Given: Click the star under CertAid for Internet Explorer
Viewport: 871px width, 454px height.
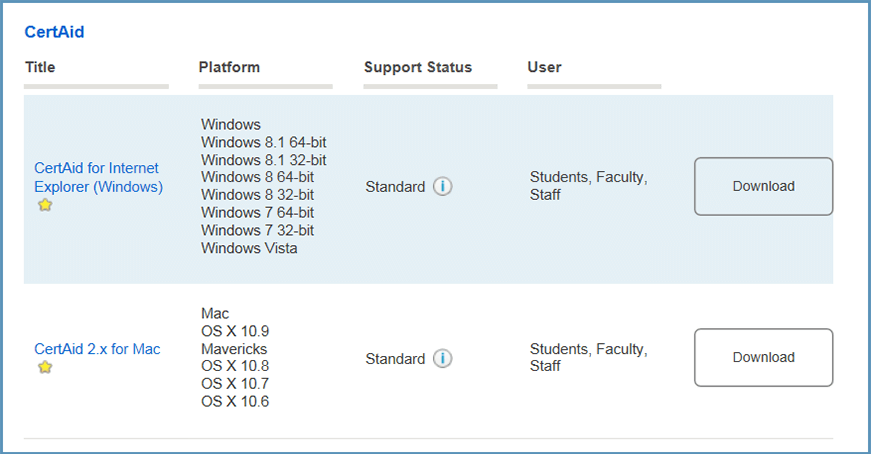Looking at the screenshot, I should tap(45, 205).
